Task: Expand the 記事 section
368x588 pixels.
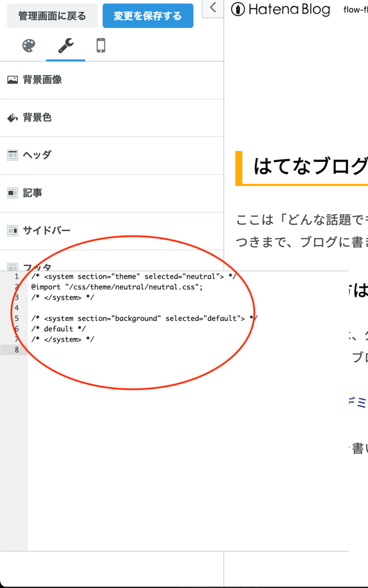Action: [x=112, y=193]
